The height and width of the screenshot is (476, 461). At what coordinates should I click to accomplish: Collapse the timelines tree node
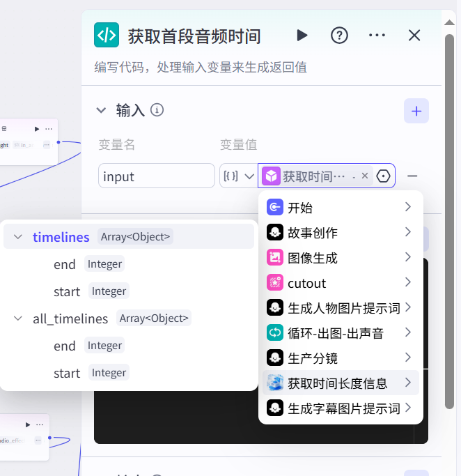[18, 237]
